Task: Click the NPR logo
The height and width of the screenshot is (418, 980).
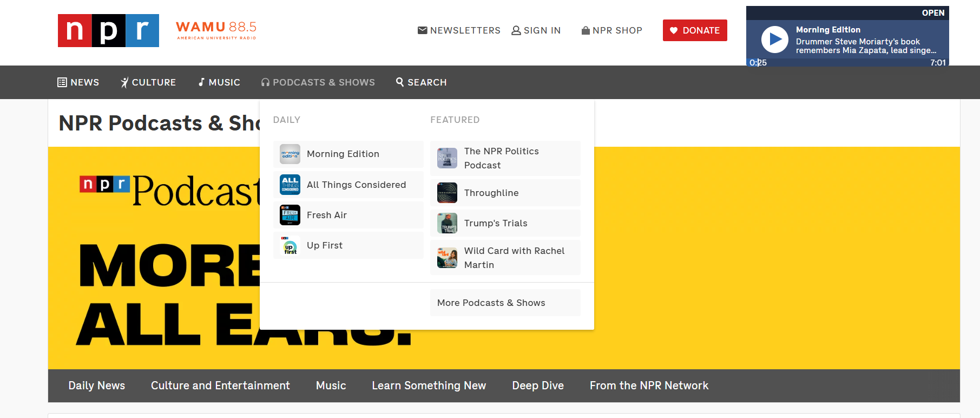Action: [x=108, y=30]
